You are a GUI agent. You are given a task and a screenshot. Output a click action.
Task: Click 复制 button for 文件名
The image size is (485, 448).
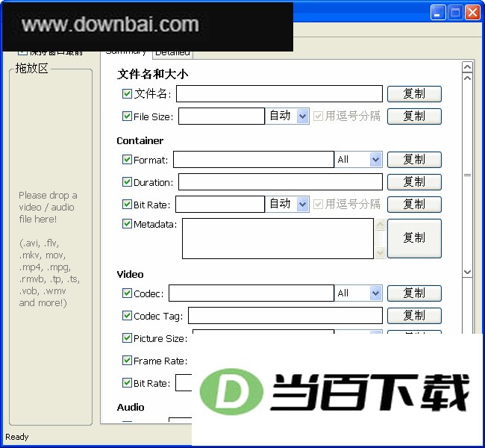(x=414, y=94)
